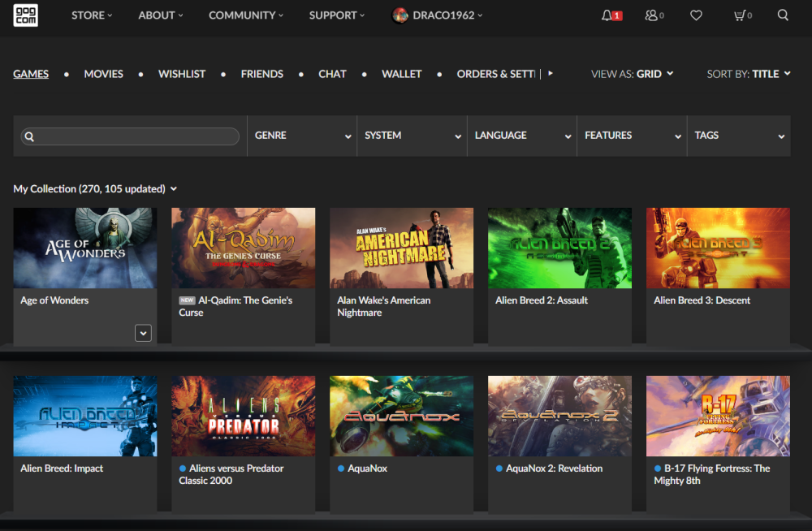Change the Sort By Title option
Image resolution: width=812 pixels, height=531 pixels.
749,74
